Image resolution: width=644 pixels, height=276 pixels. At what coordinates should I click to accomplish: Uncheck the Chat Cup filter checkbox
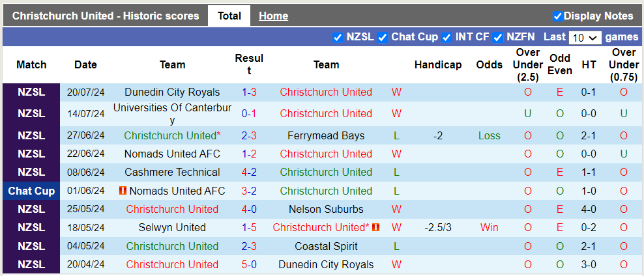(x=383, y=37)
